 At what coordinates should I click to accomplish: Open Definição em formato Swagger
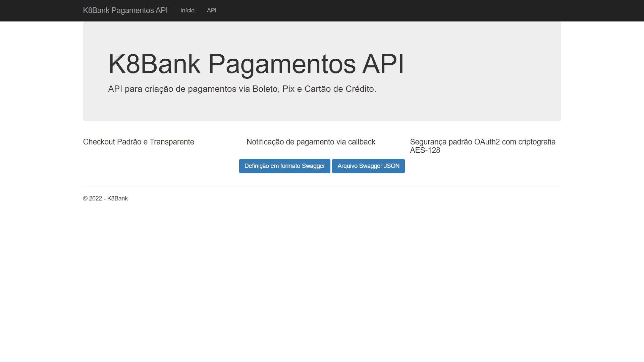pos(284,166)
